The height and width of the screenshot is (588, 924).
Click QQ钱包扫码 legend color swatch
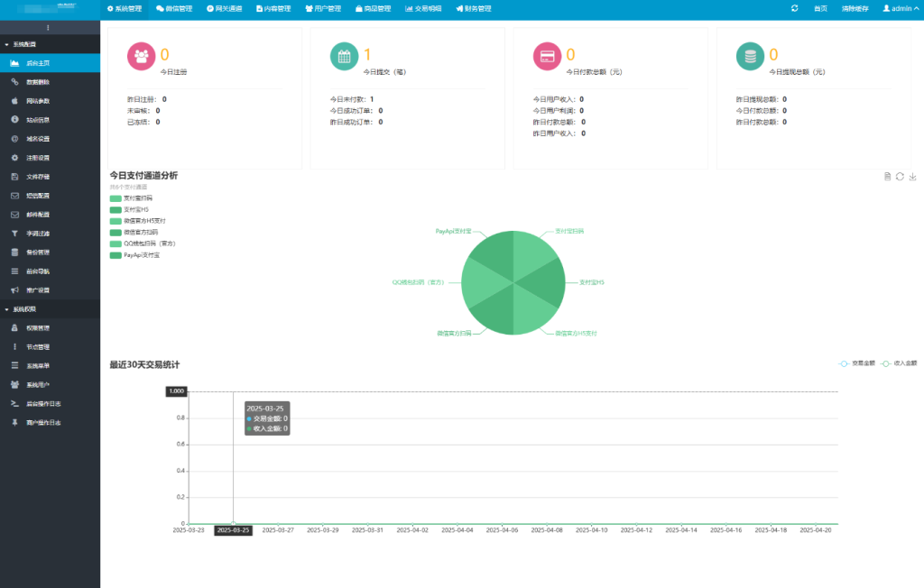(115, 243)
